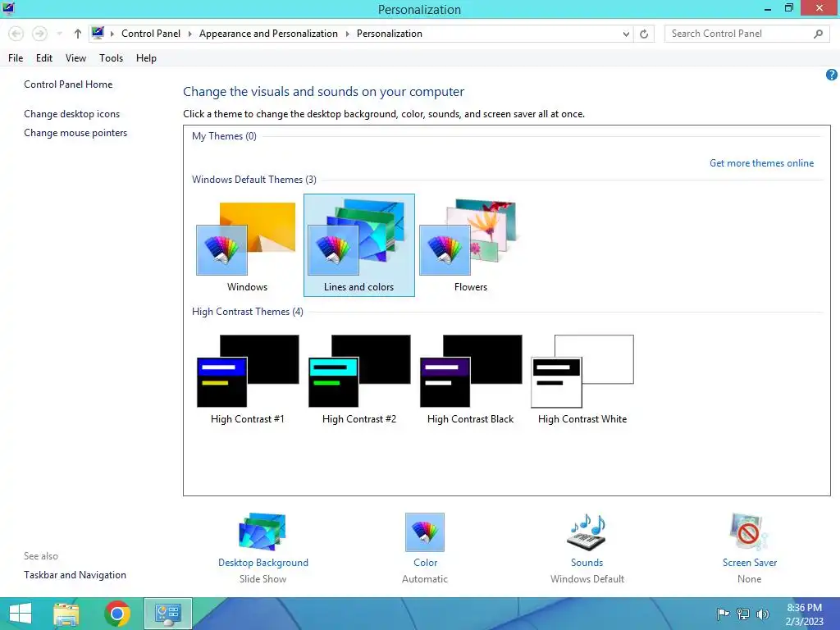Apply High Contrast #1 theme
The image size is (840, 630).
247,379
